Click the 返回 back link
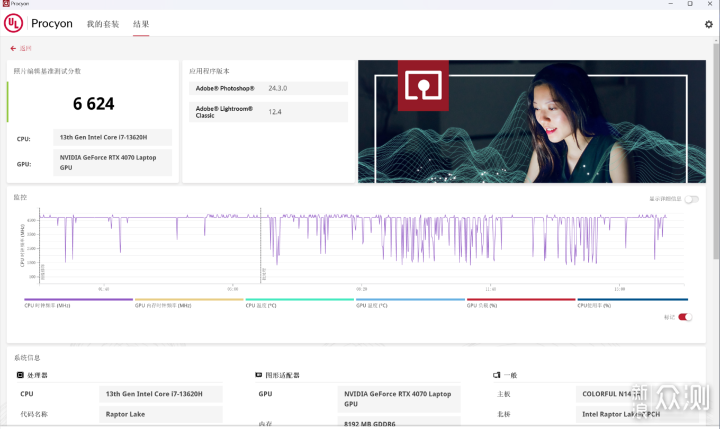The image size is (720, 429). pos(25,48)
